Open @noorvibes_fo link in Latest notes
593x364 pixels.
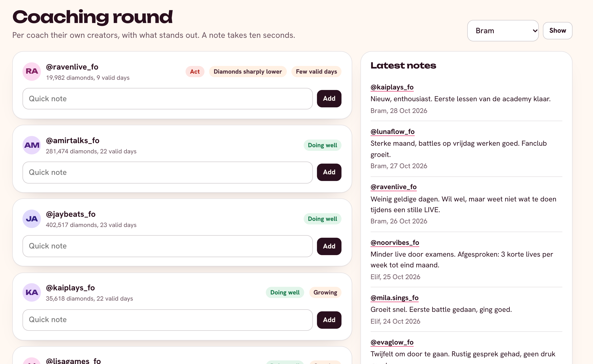[x=395, y=242]
